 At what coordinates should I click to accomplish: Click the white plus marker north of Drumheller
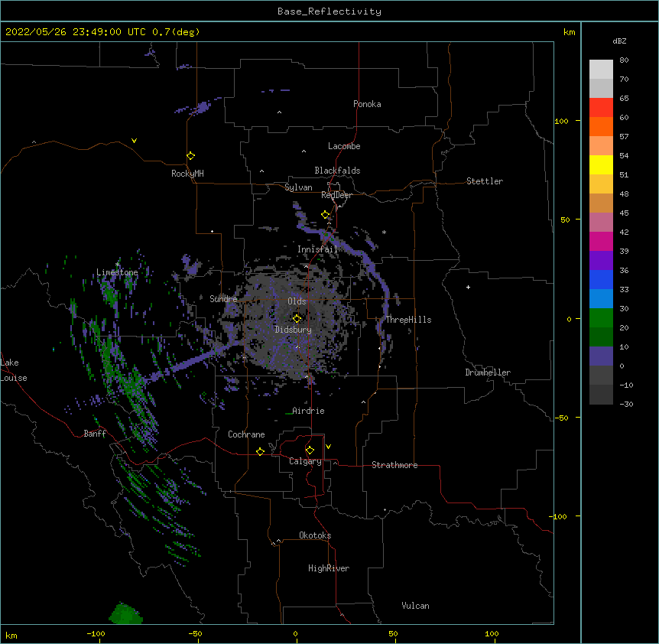468,287
